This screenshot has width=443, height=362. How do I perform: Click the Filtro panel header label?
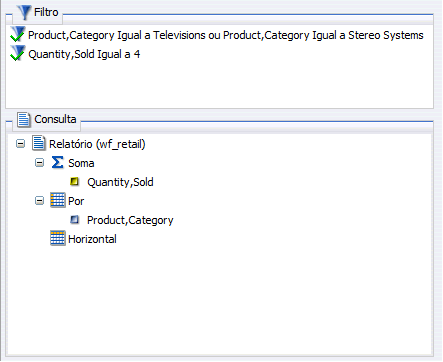pos(46,12)
